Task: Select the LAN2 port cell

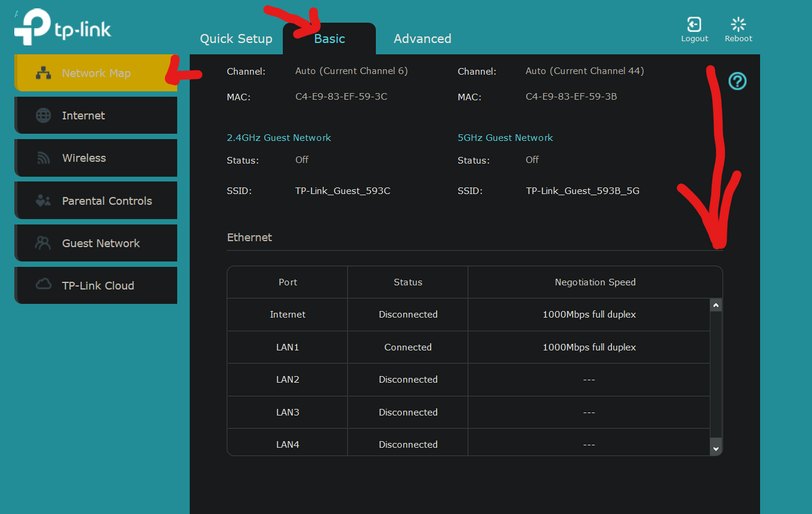Action: click(x=288, y=380)
